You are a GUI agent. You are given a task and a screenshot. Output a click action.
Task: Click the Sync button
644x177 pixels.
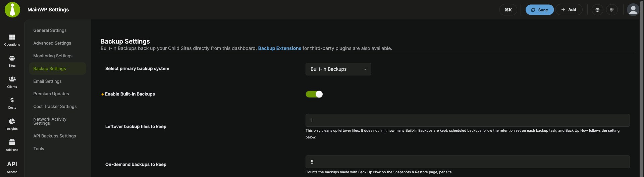pyautogui.click(x=539, y=10)
